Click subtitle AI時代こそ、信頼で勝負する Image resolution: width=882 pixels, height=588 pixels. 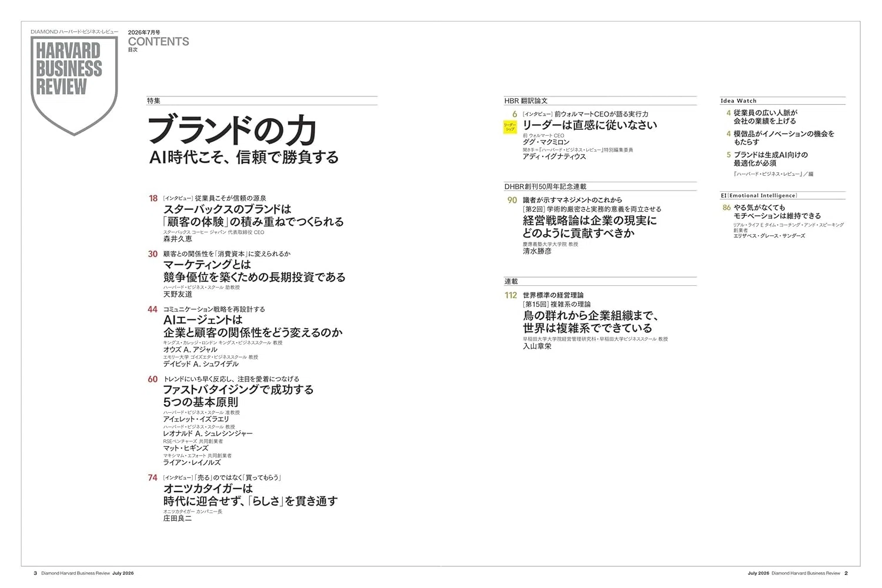point(244,157)
